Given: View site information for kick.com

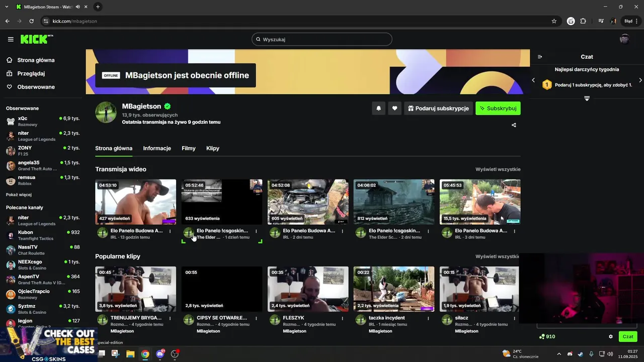Looking at the screenshot, I should 46,21.
